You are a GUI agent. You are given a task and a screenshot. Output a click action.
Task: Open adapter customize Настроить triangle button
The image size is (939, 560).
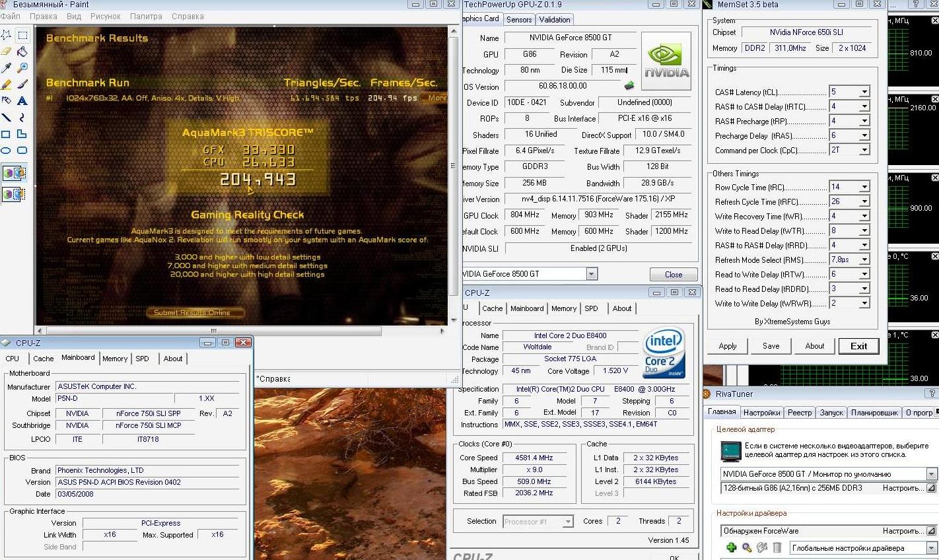930,488
